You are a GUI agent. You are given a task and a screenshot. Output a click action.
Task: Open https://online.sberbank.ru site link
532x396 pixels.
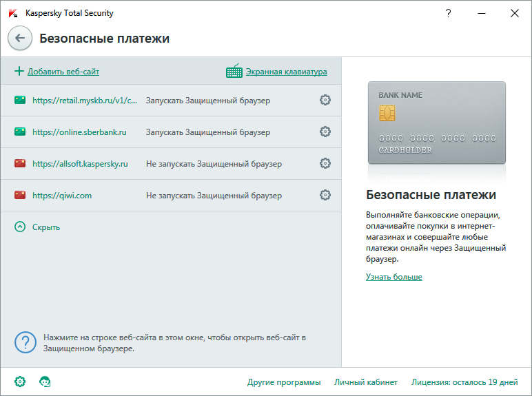(79, 132)
